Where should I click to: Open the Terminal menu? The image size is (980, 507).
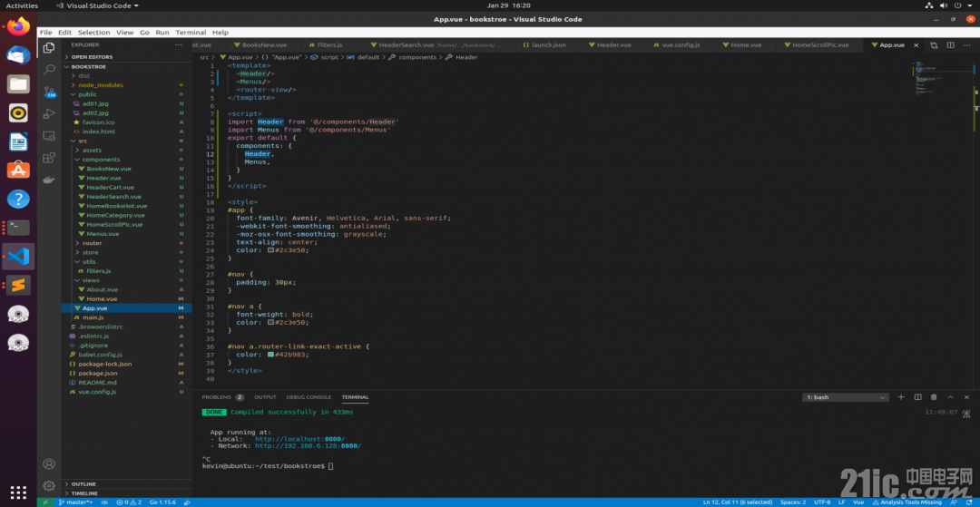point(191,33)
